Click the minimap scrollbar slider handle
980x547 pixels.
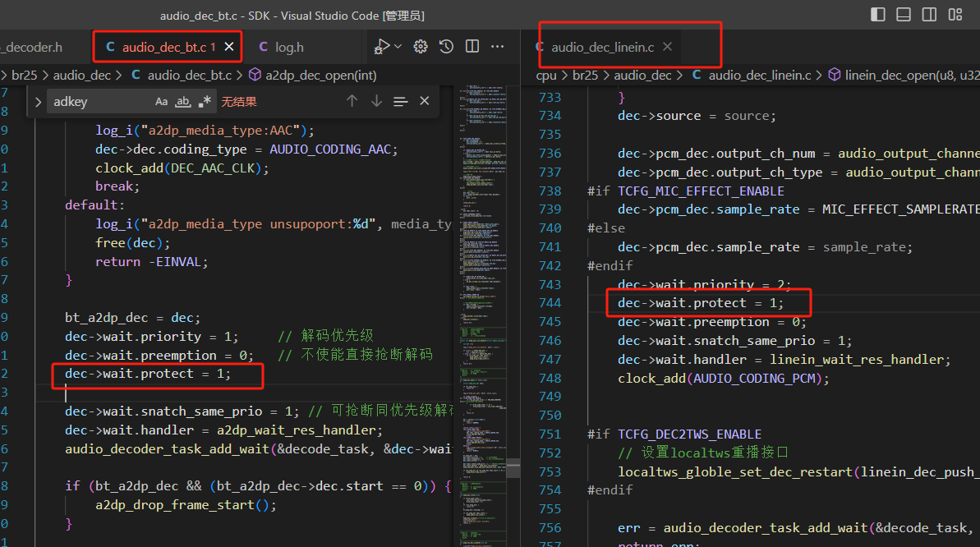[513, 467]
